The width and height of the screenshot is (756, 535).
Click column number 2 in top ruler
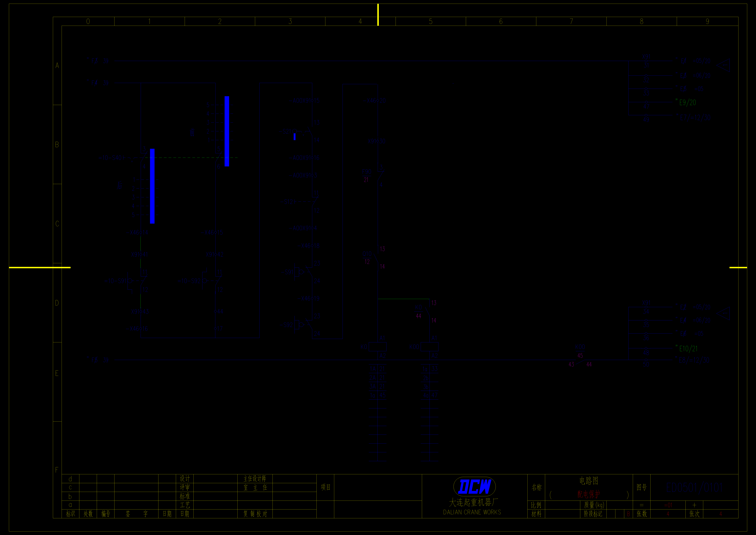click(x=220, y=21)
